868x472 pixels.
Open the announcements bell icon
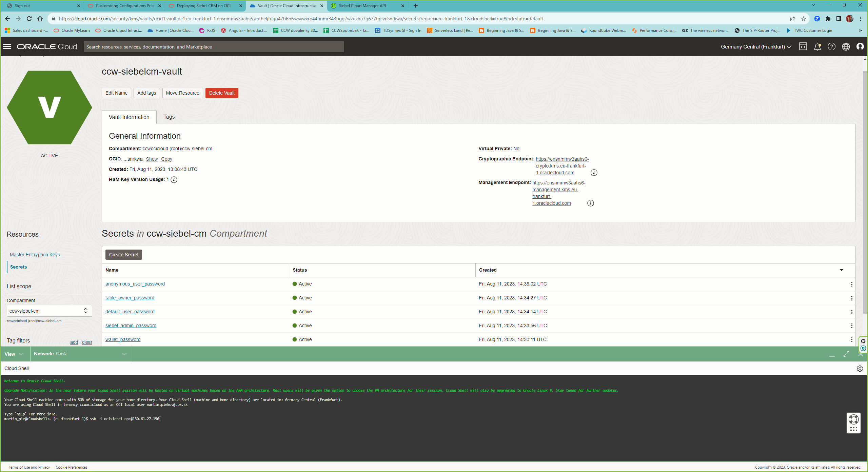click(817, 46)
